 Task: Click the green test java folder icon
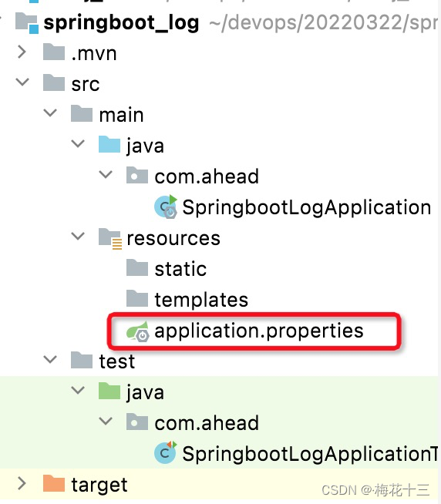click(x=109, y=391)
